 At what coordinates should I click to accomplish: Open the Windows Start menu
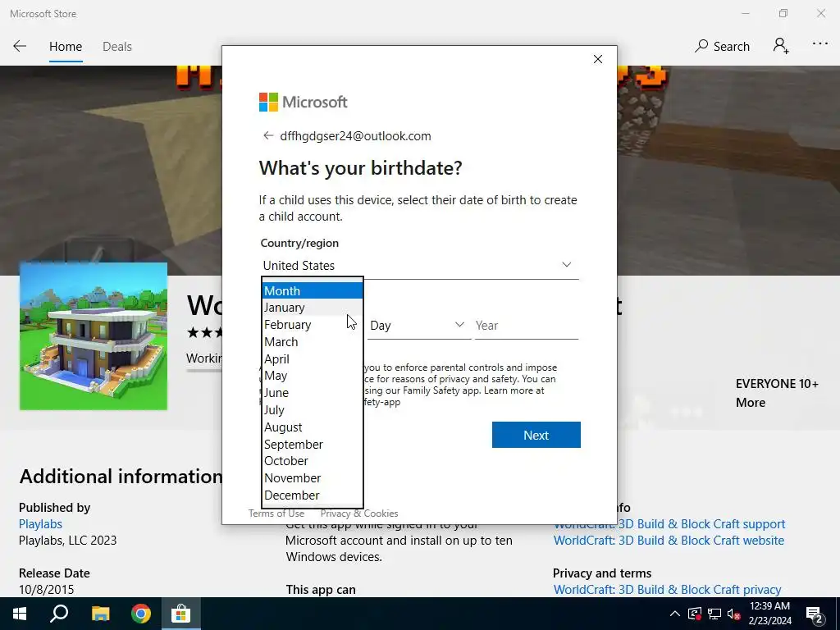pyautogui.click(x=20, y=614)
